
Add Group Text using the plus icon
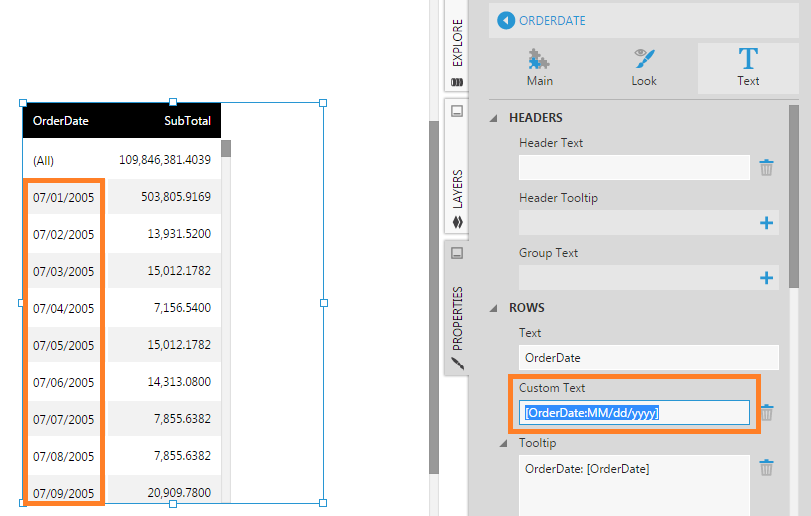pos(766,278)
